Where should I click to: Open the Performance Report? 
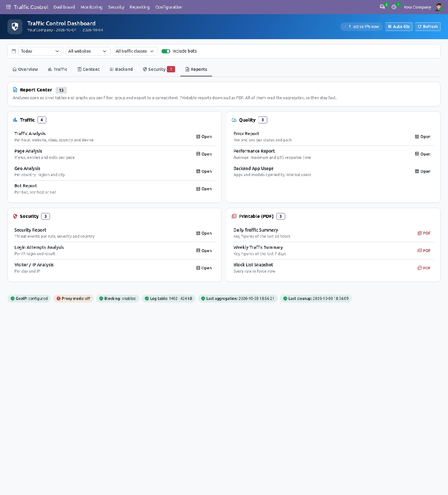[x=423, y=154]
